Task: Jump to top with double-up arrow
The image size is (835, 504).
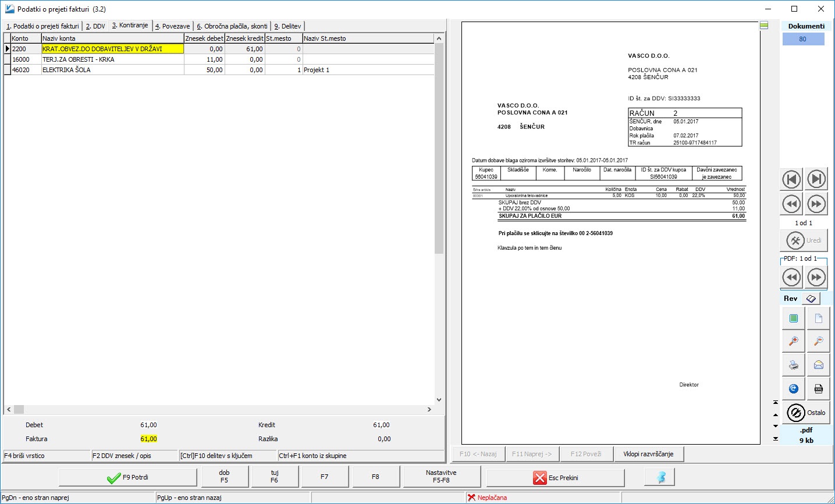Action: [776, 402]
